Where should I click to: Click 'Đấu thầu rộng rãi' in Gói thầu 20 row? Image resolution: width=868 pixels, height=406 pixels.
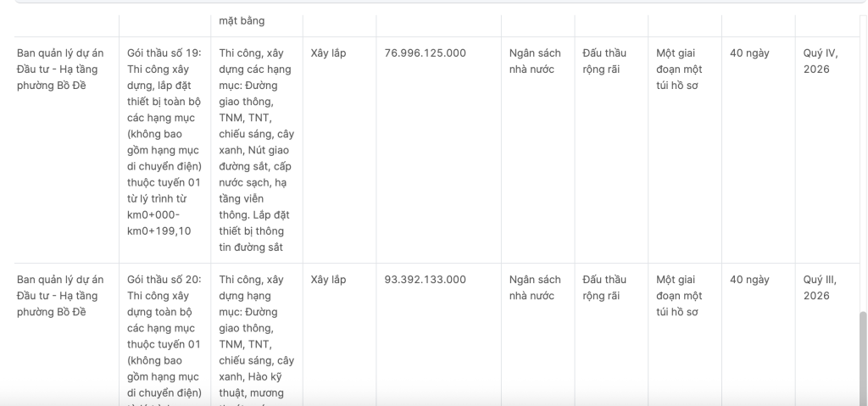[604, 287]
